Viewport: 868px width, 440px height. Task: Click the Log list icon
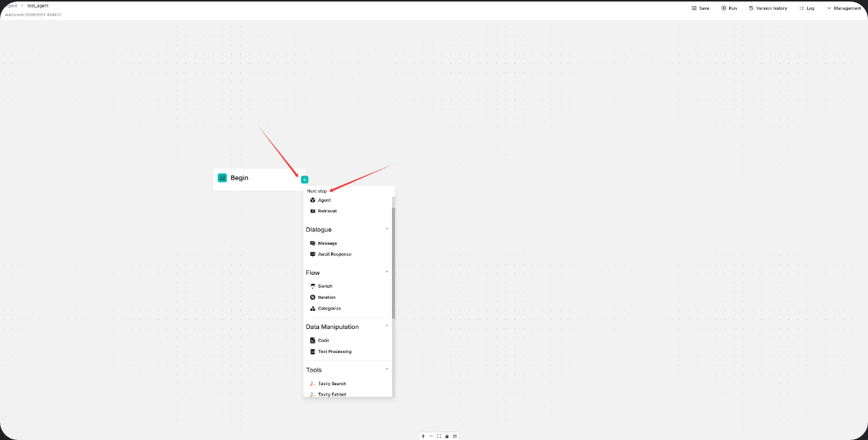point(802,8)
